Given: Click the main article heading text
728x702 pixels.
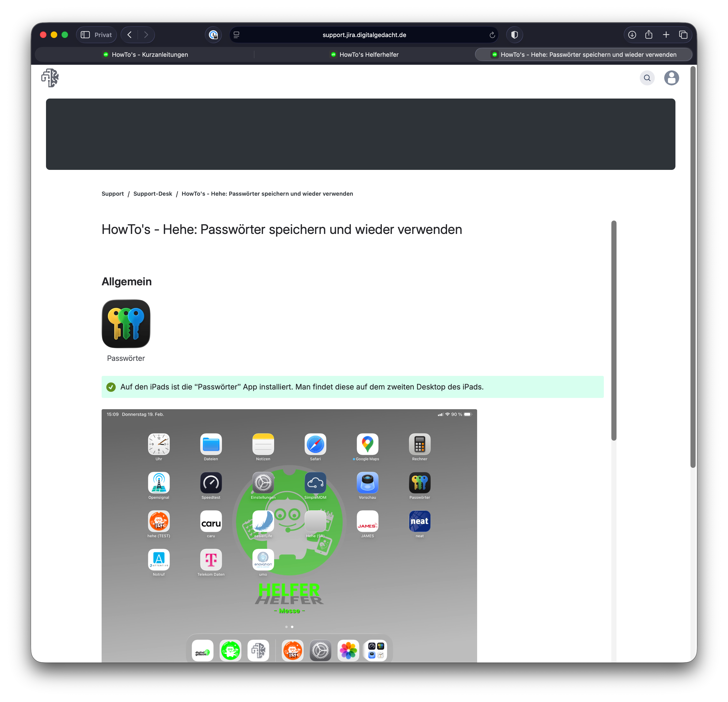Looking at the screenshot, I should click(282, 229).
